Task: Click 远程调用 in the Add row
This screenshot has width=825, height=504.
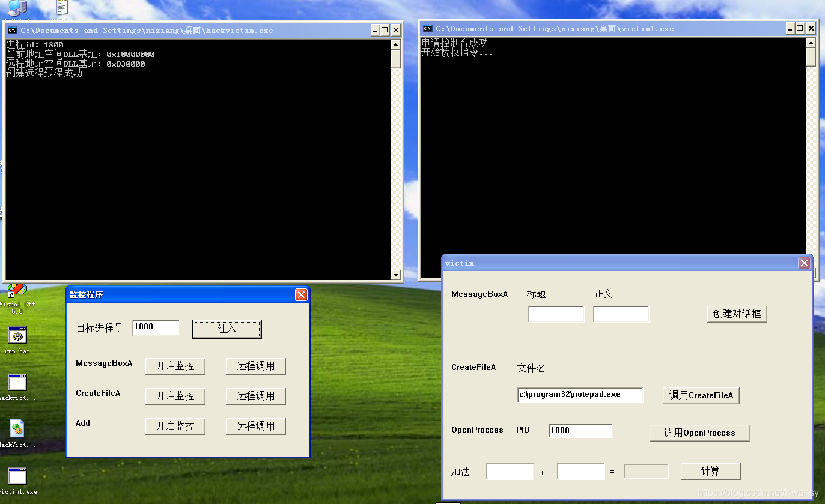Action: click(255, 426)
